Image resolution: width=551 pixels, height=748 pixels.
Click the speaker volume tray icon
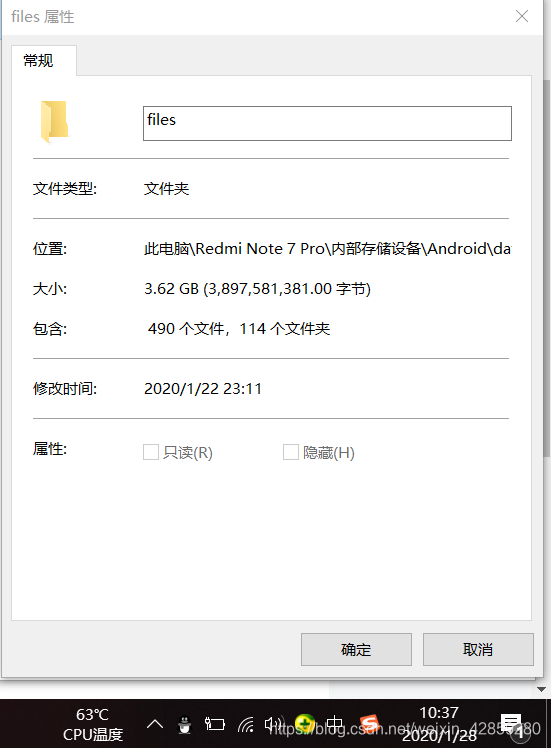[x=274, y=725]
